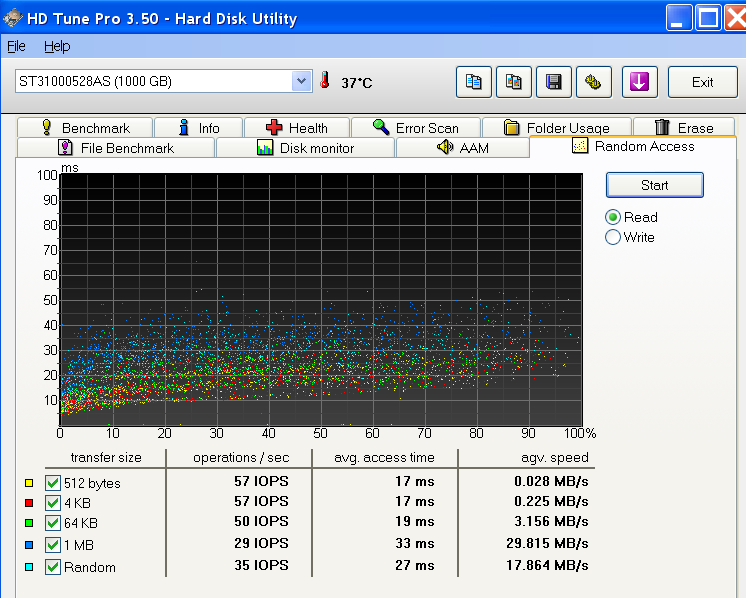Click the thermometer temperature icon
Image resolution: width=746 pixels, height=598 pixels.
tap(325, 82)
